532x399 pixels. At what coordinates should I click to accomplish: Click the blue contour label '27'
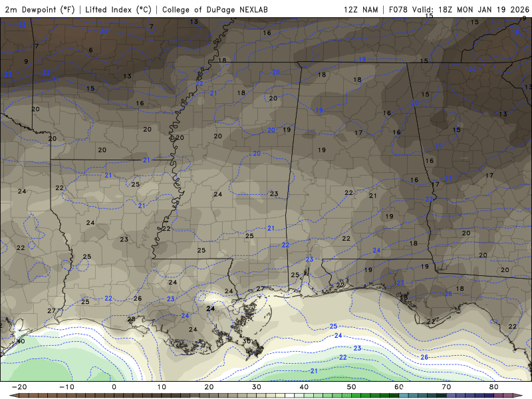coord(400,283)
